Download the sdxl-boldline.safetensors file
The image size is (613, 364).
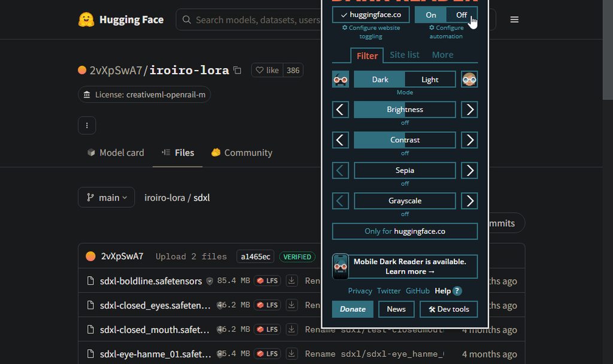click(x=292, y=281)
